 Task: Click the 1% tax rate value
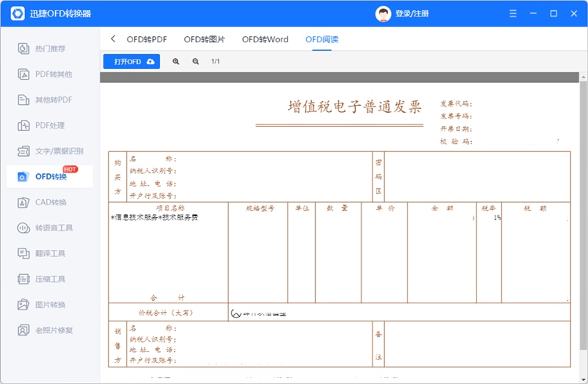497,218
